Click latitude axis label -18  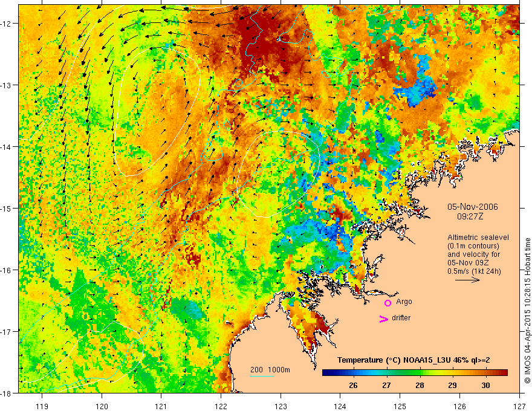[x=7, y=393]
